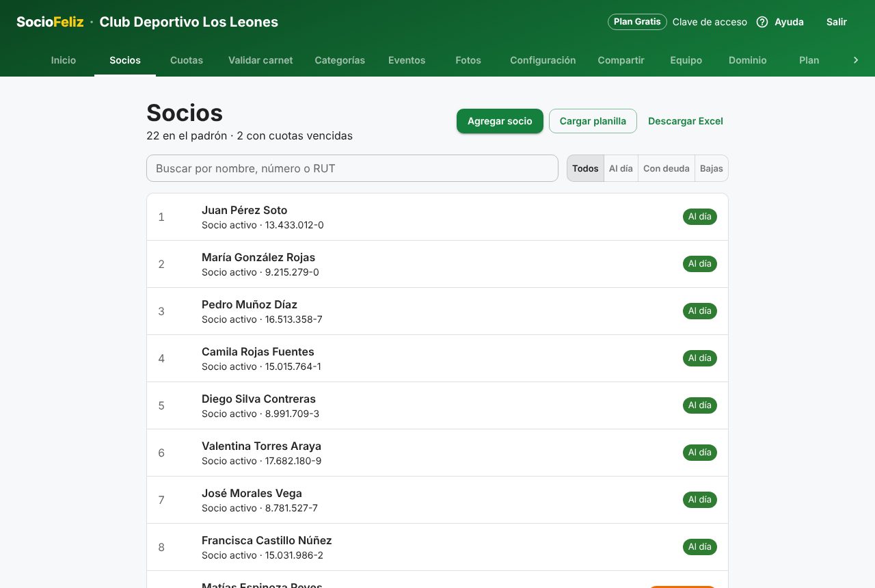Screen dimensions: 875x588
Task: Open Francisca Castillo Núñez entry
Action: click(437, 547)
